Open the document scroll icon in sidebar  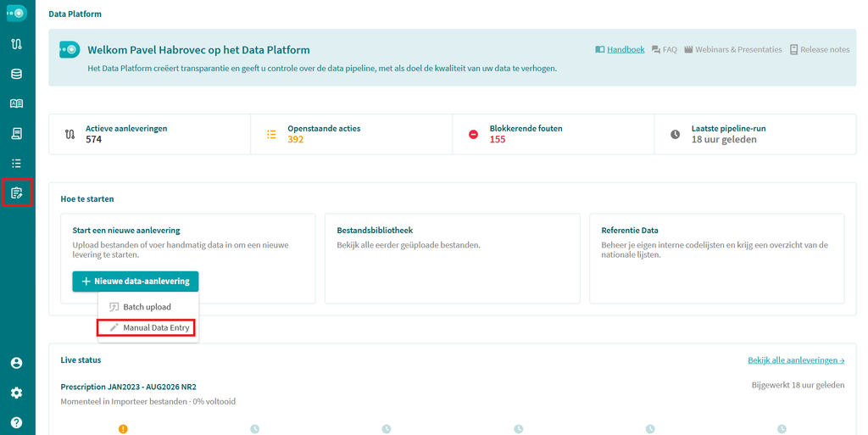[17, 133]
